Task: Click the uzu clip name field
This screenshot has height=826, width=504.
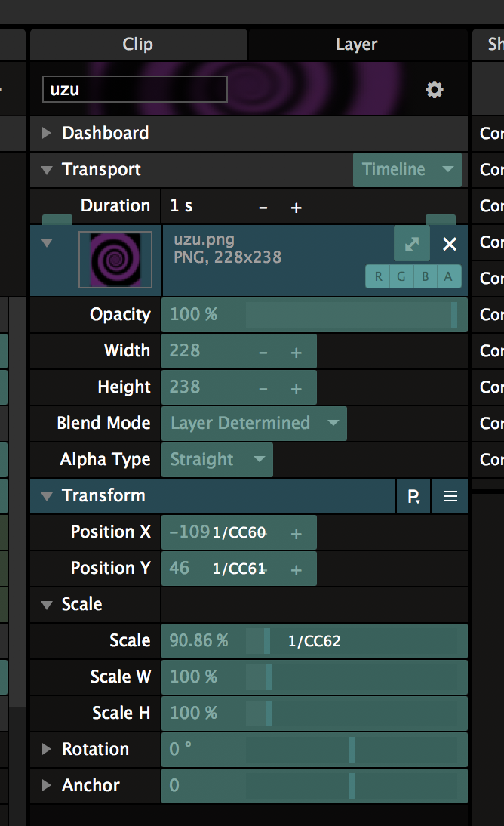Action: tap(134, 89)
